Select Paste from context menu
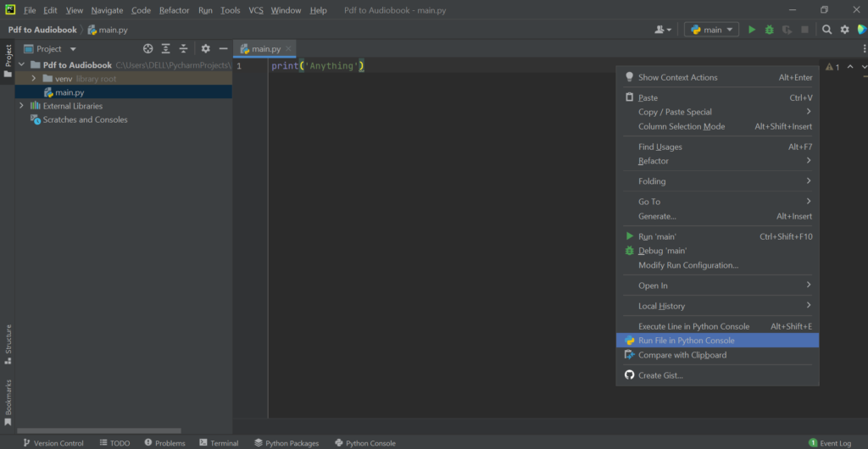This screenshot has height=449, width=868. [717, 98]
